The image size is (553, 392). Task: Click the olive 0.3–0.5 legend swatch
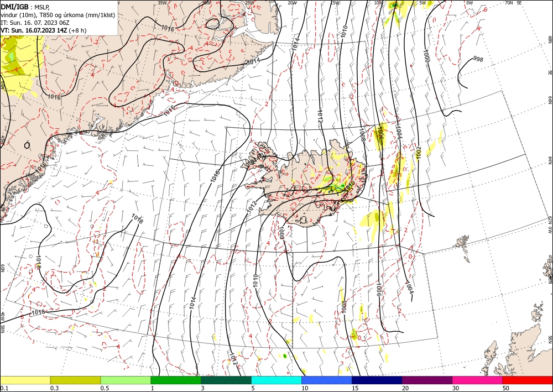point(75,380)
